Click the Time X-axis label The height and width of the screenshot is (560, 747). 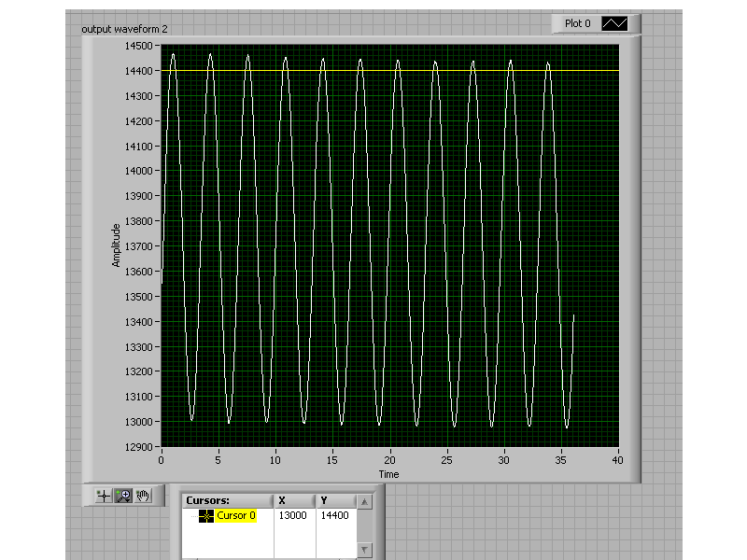388,474
